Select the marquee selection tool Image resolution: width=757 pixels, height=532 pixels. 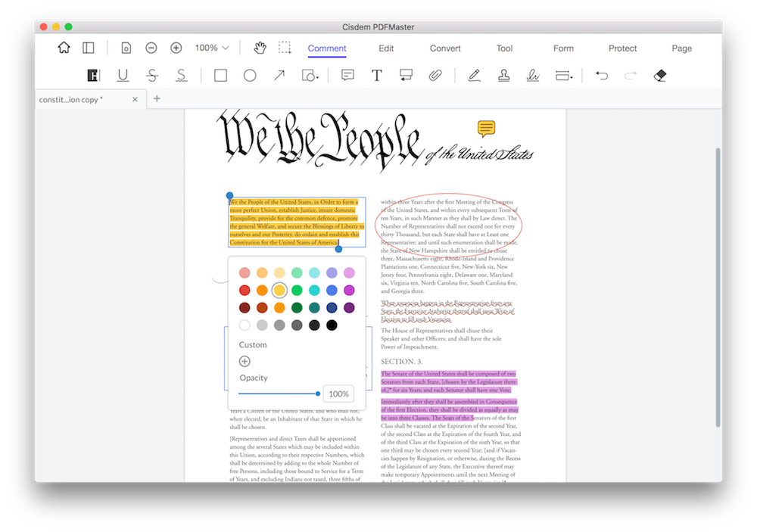[x=285, y=48]
